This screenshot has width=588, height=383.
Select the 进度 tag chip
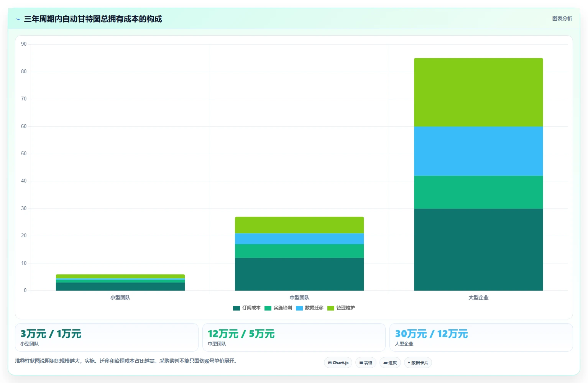(390, 363)
